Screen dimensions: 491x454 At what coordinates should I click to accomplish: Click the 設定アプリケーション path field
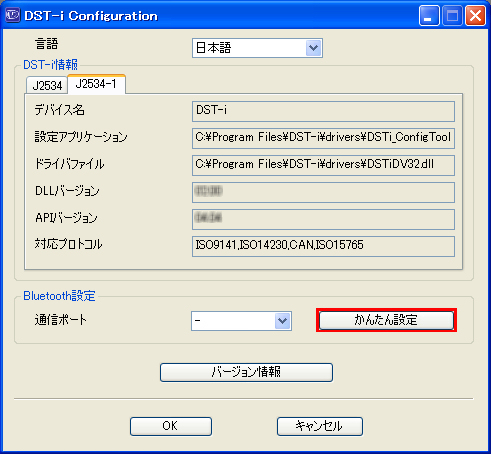pyautogui.click(x=323, y=138)
